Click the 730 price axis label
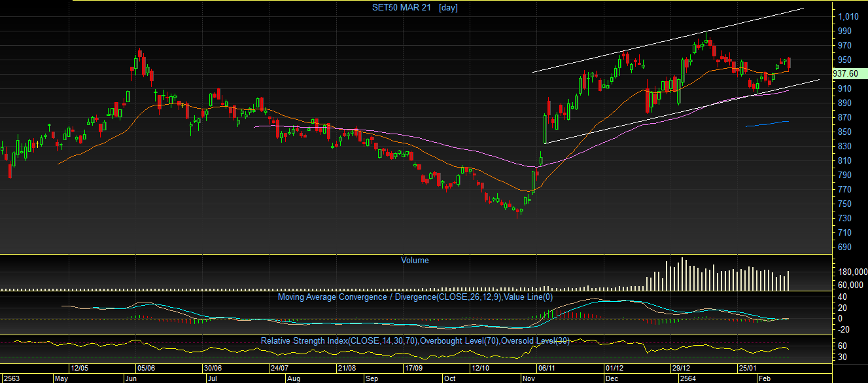This screenshot has height=383, width=868. (844, 218)
